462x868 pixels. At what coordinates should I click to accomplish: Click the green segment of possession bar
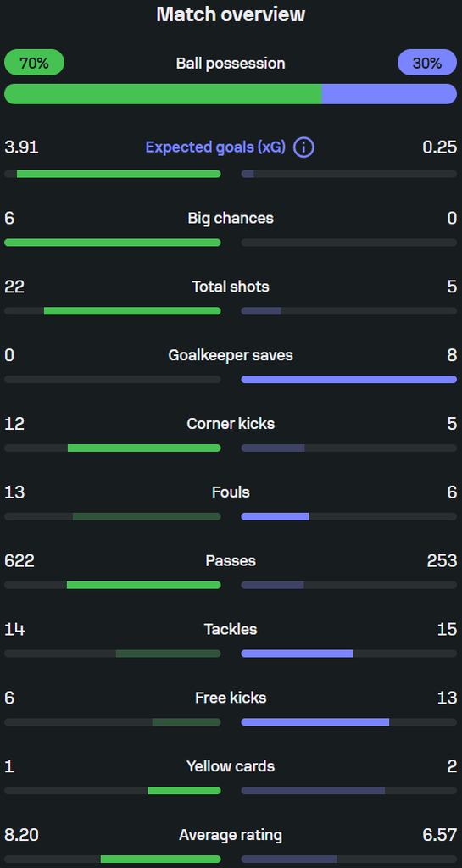163,94
